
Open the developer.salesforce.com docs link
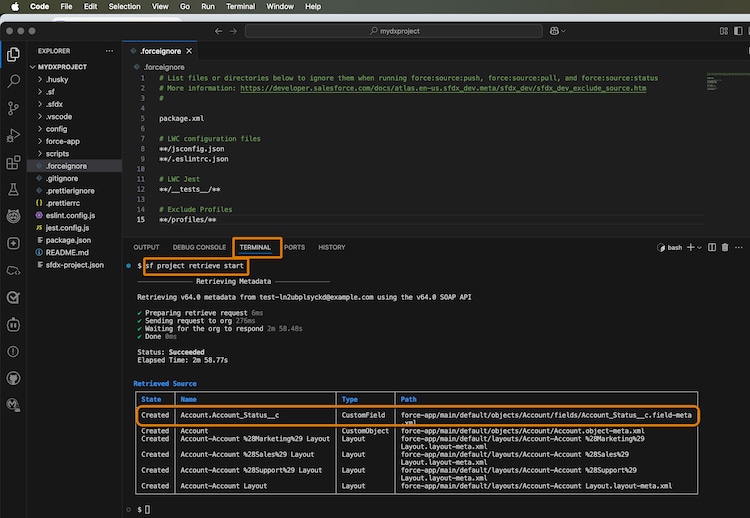[x=443, y=88]
